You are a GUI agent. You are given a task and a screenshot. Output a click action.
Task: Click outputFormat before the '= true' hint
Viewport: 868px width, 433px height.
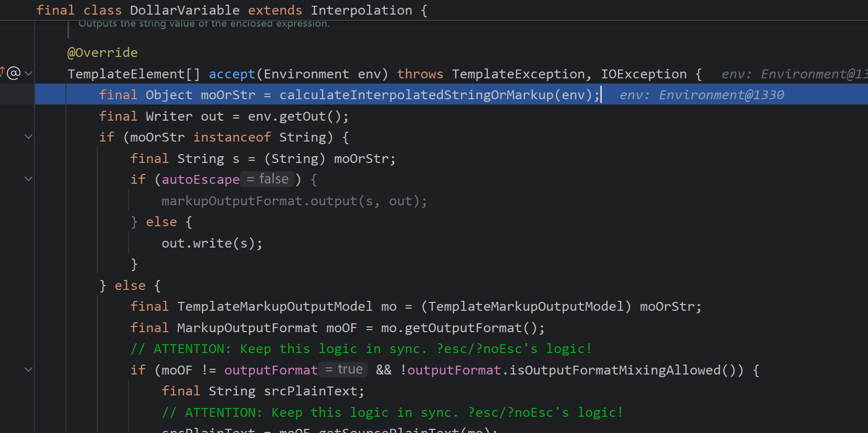[x=271, y=370]
